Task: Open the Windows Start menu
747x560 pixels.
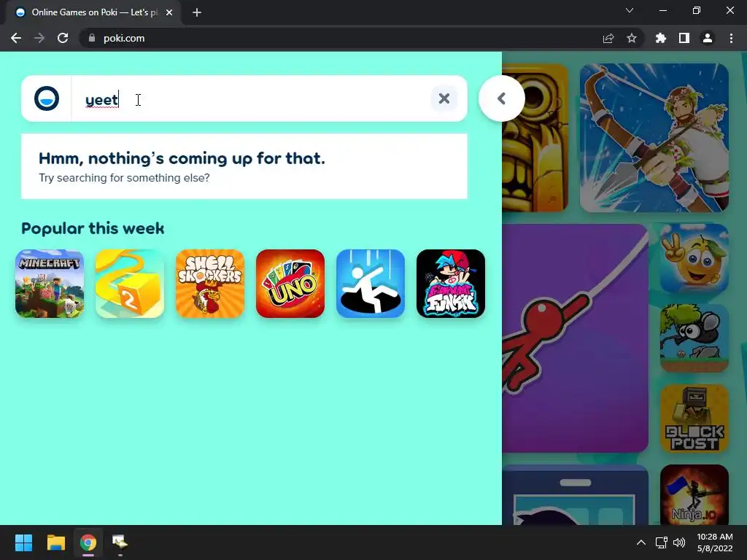Action: click(x=23, y=542)
